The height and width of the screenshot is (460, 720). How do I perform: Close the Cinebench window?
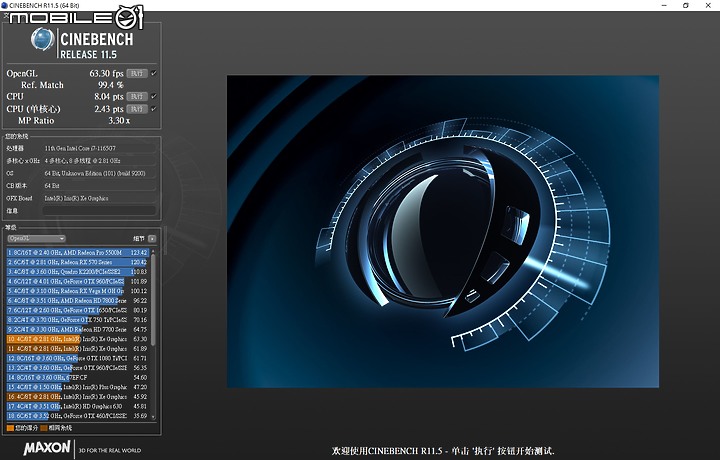tap(708, 6)
